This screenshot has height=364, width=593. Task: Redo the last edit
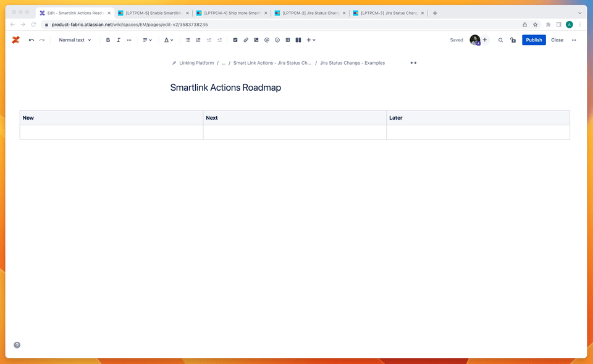42,40
